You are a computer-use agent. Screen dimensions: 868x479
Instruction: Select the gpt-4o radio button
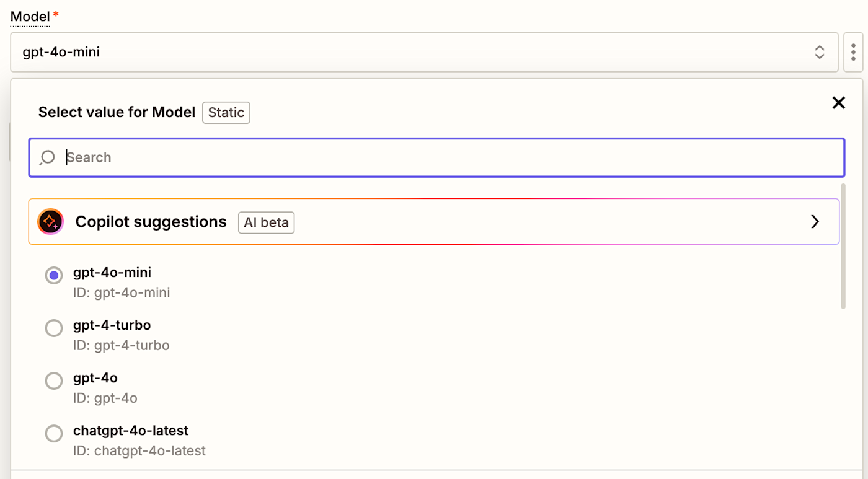click(54, 380)
